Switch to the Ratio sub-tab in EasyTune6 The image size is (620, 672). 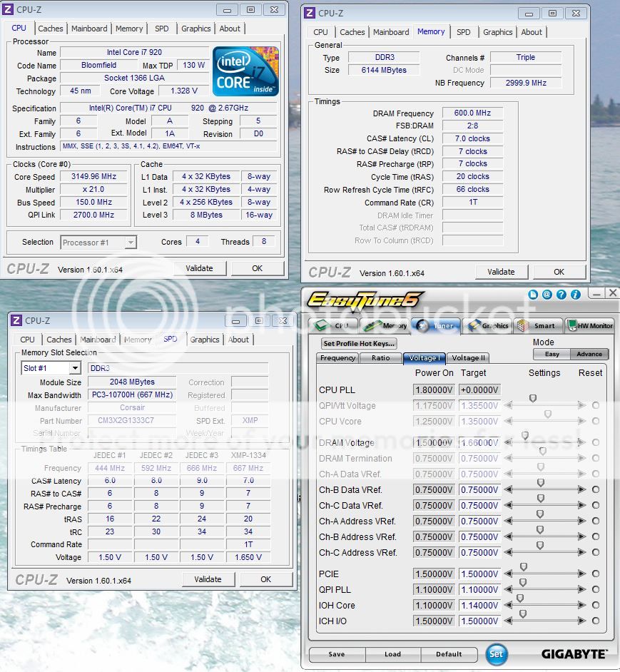tap(381, 358)
